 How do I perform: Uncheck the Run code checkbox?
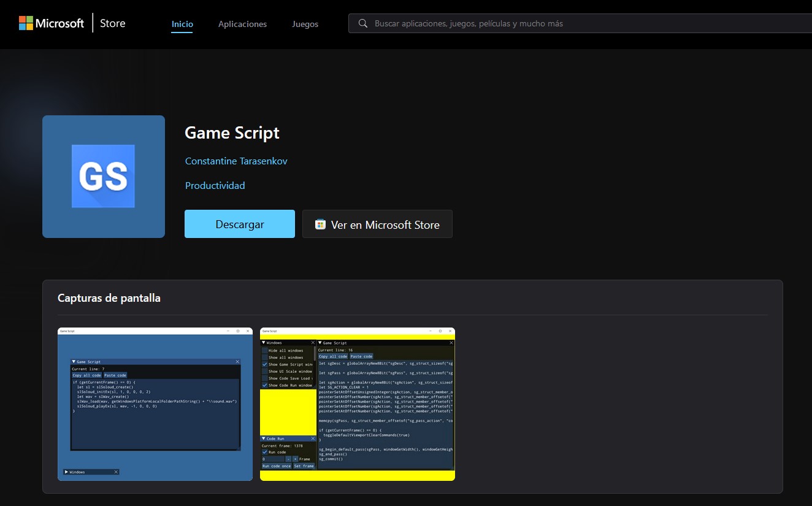[265, 452]
